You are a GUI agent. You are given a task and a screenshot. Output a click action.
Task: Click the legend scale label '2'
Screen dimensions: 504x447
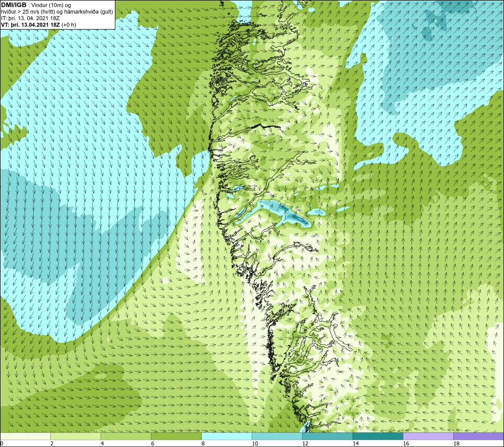(52, 443)
